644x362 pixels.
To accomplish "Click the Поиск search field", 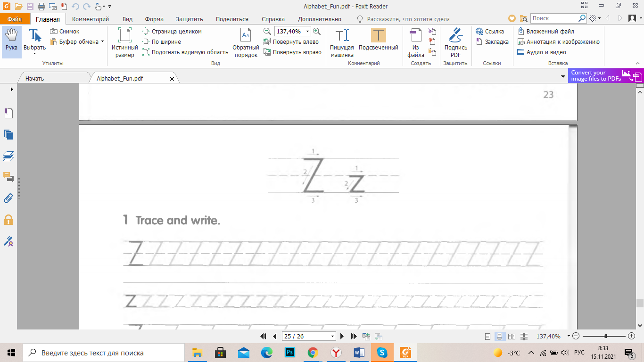I will [x=554, y=18].
